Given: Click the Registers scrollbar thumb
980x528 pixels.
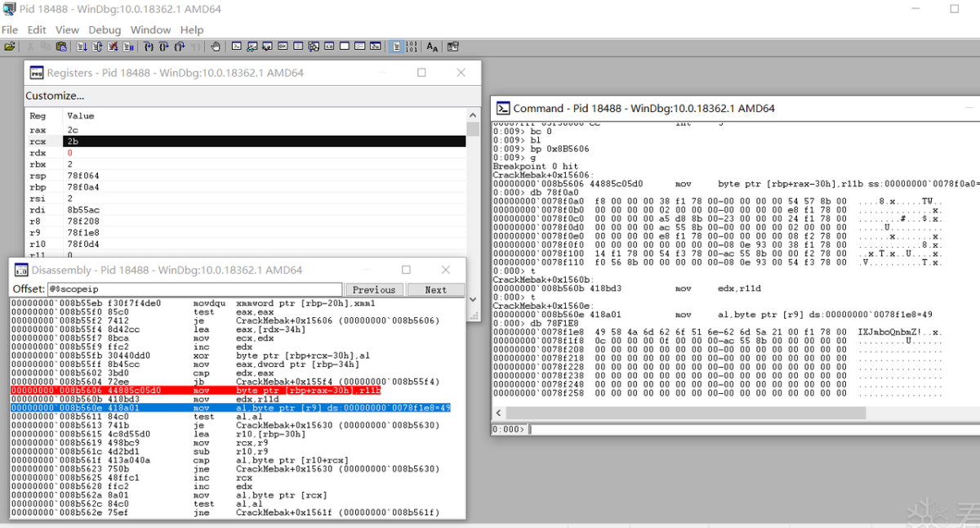Looking at the screenshot, I should coord(473,129).
